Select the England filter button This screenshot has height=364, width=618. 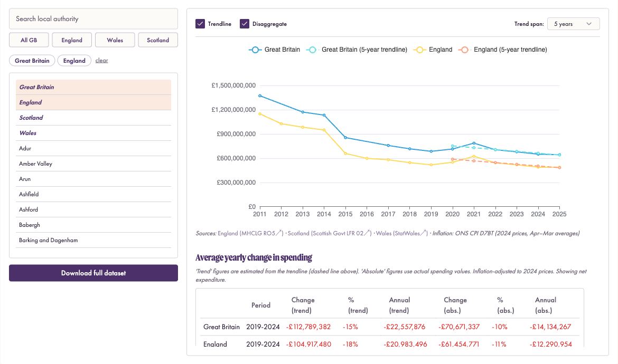point(72,40)
